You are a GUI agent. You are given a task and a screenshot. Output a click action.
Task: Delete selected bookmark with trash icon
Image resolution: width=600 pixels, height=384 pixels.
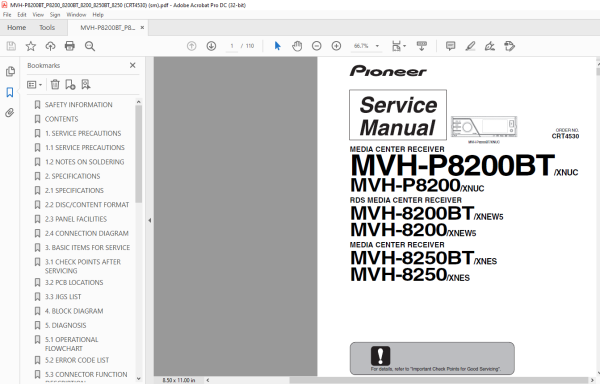tap(55, 85)
